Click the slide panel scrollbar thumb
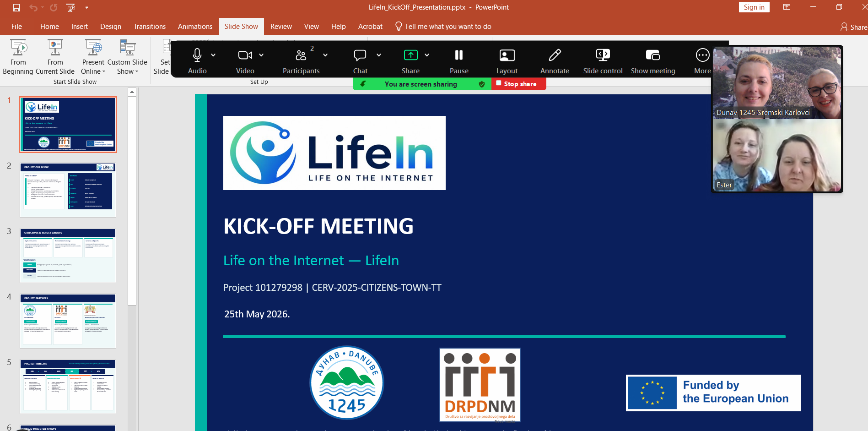This screenshot has width=868, height=431. point(132,200)
